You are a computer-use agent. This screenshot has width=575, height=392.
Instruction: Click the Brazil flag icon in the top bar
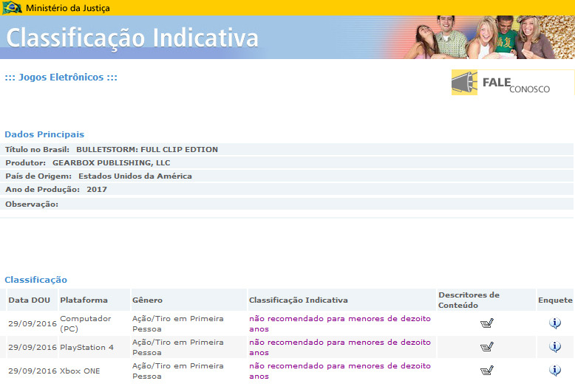[x=12, y=7]
